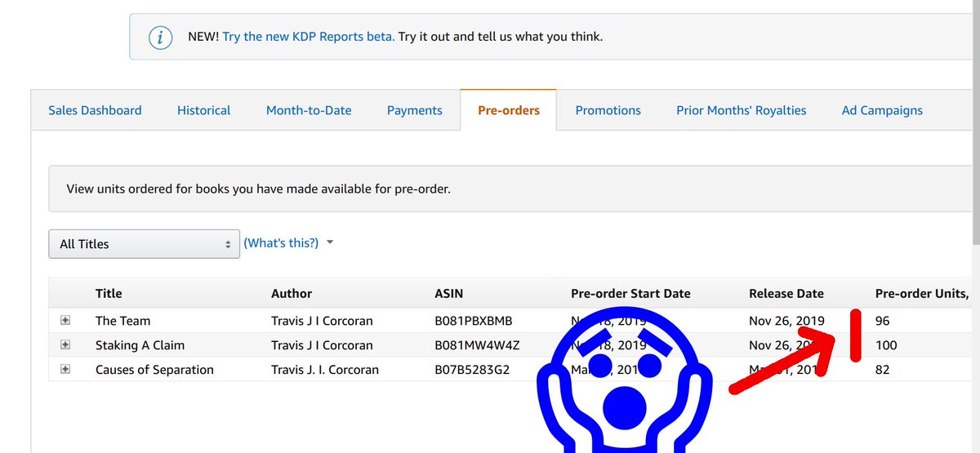Select the title 'The Team'

coord(123,321)
